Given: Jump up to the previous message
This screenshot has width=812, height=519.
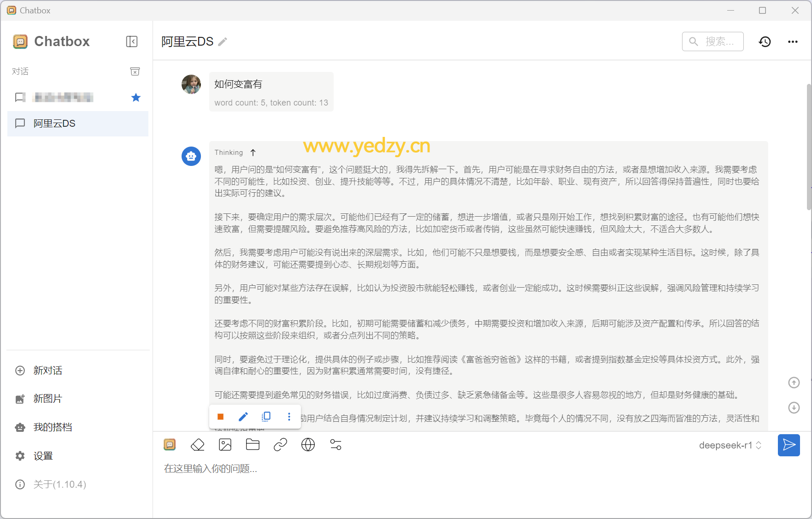Looking at the screenshot, I should click(x=794, y=383).
